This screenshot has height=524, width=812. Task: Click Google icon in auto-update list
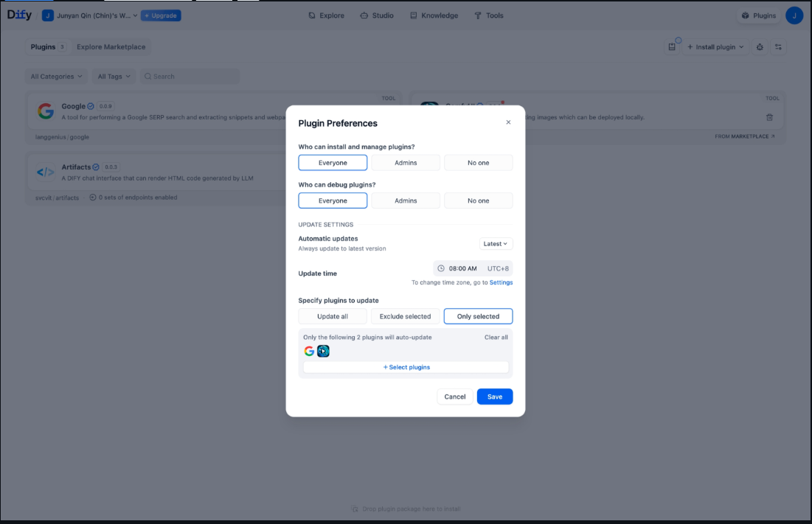(x=309, y=352)
